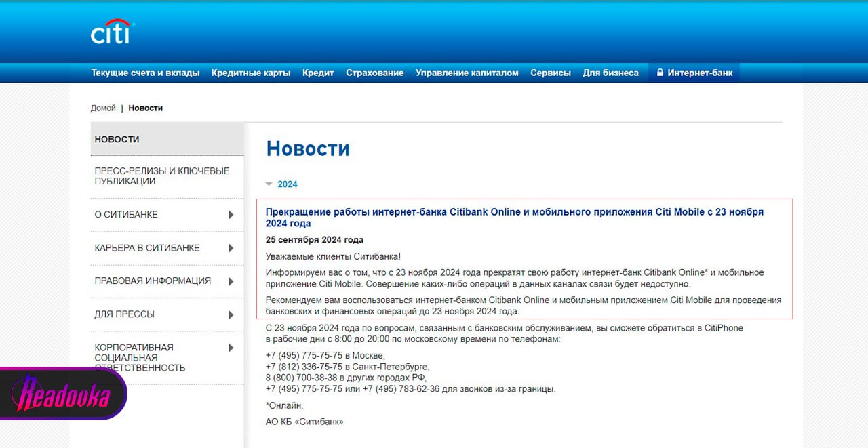
Task: Click the Санкт-Петербурге phone number line
Action: [347, 366]
